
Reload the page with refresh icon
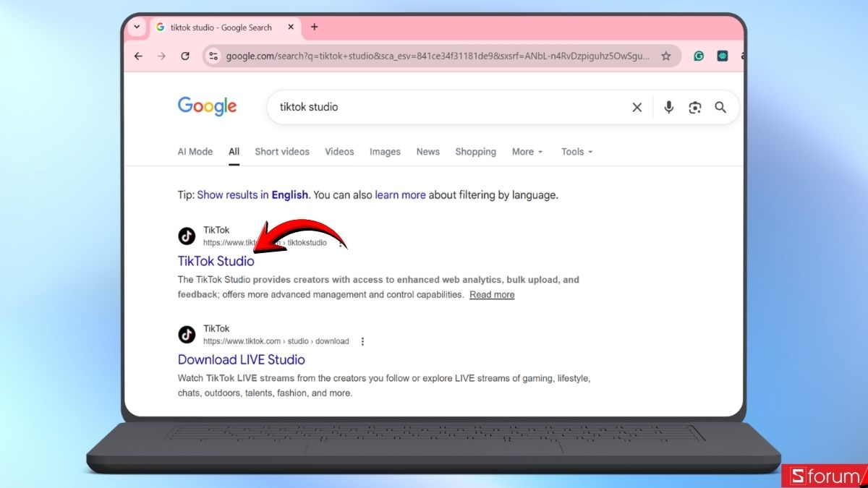185,56
